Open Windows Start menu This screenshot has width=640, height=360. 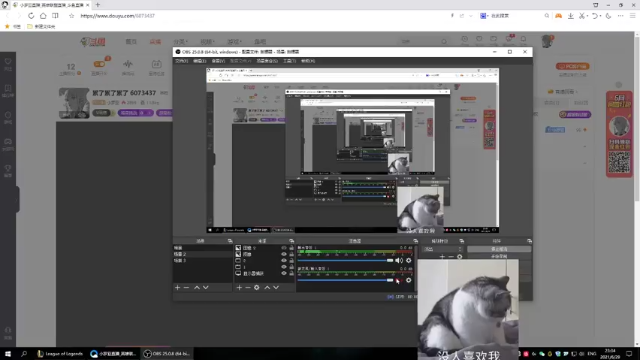pyautogui.click(x=8, y=354)
